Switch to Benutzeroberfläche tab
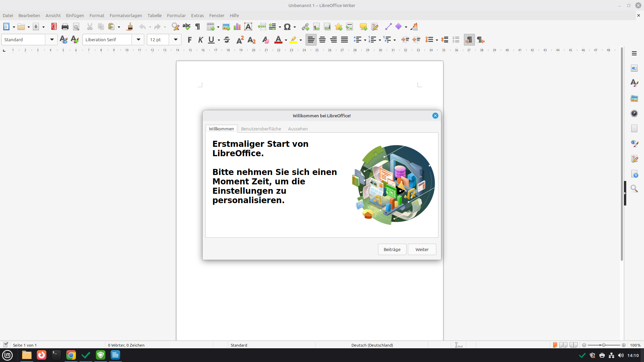 (x=261, y=129)
